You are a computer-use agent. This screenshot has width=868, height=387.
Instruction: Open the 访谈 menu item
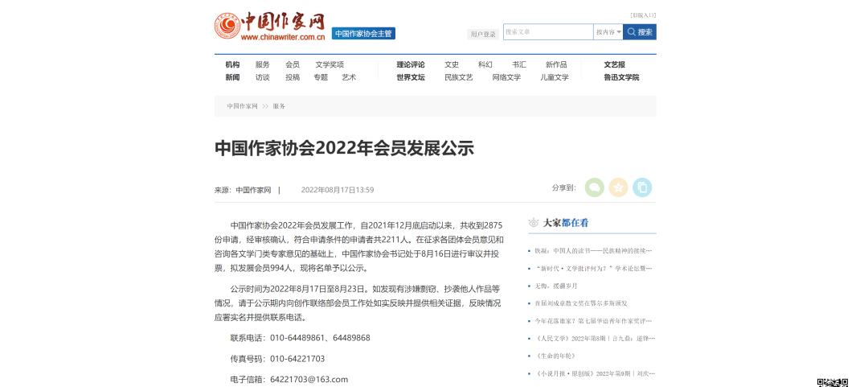click(x=262, y=77)
